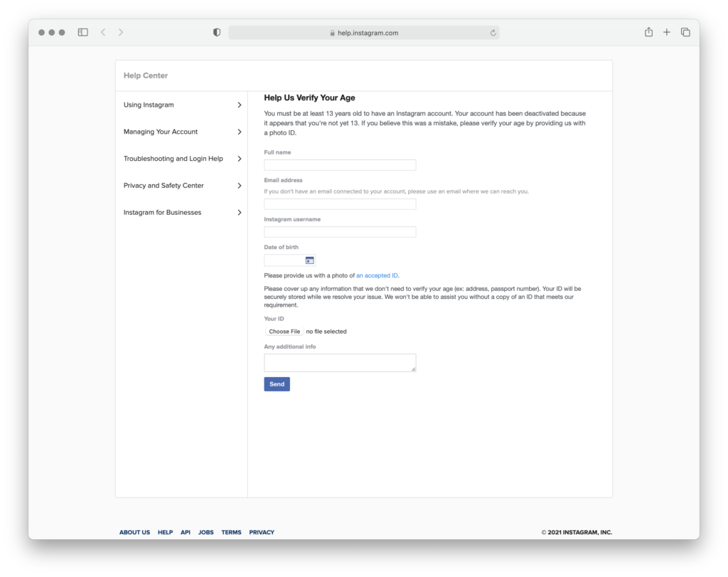Show the tab overview icon
This screenshot has height=577, width=728.
click(x=685, y=32)
